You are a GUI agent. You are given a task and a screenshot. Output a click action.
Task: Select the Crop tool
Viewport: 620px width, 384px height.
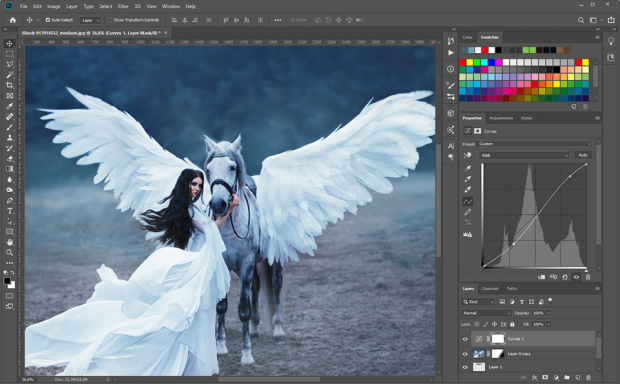coord(9,85)
